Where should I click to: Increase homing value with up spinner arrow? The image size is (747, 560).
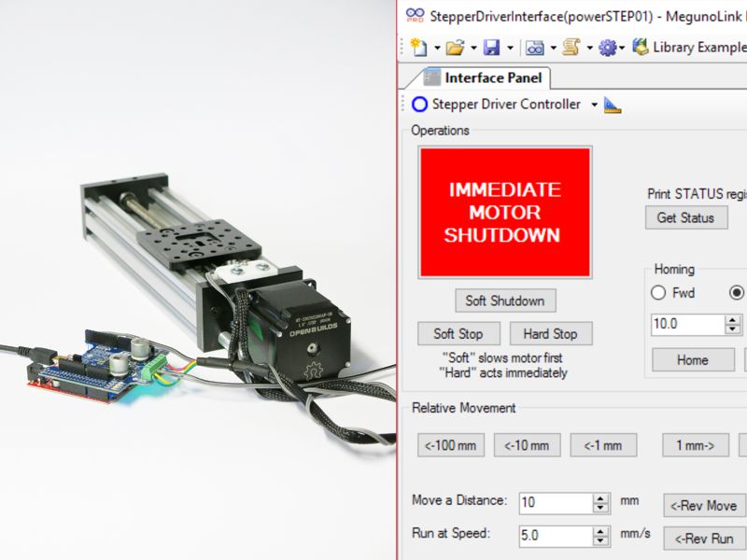pos(733,319)
